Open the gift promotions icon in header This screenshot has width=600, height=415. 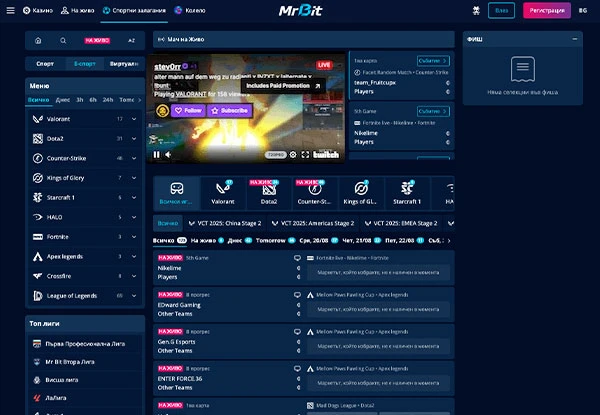click(x=476, y=10)
